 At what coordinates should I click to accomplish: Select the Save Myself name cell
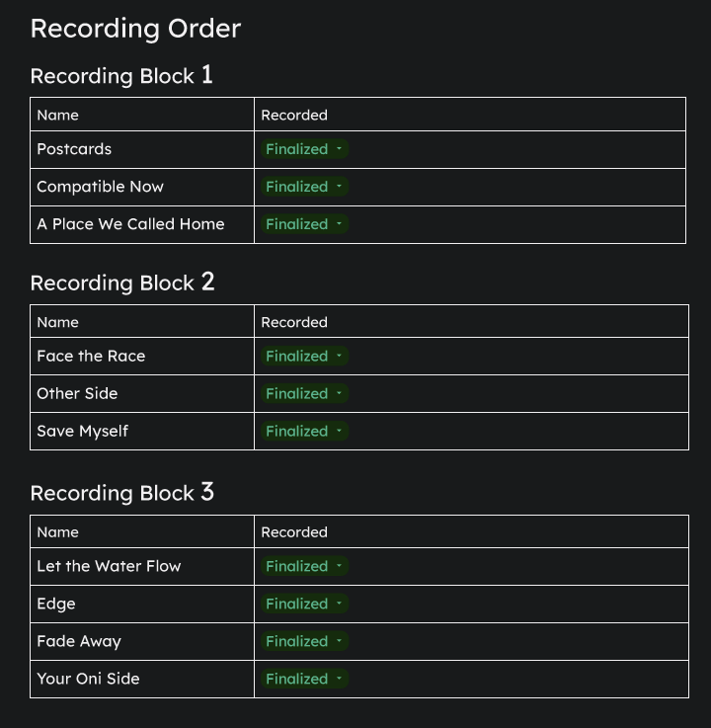[x=142, y=432]
